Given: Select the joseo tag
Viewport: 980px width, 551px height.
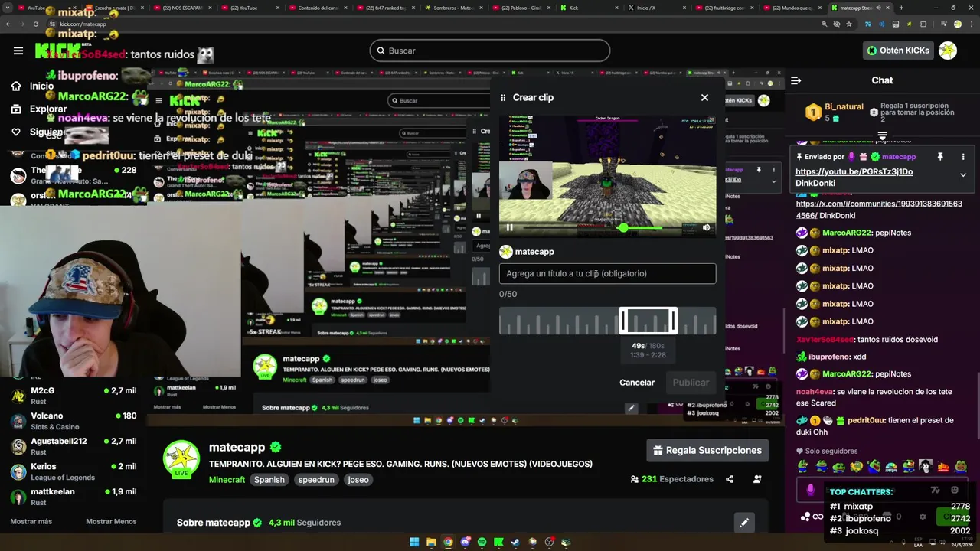Looking at the screenshot, I should click(x=358, y=480).
